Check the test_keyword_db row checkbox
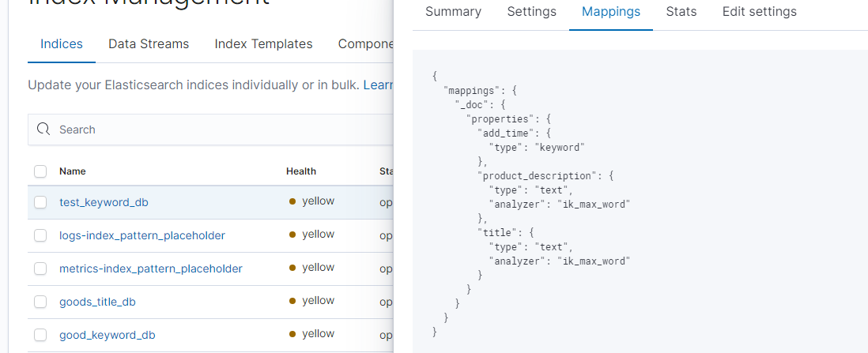 click(x=40, y=202)
